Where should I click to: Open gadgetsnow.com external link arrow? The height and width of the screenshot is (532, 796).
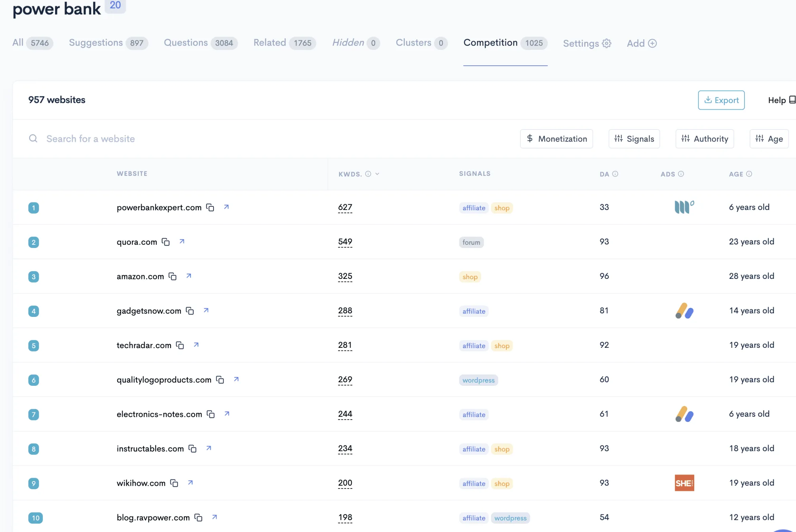(206, 310)
